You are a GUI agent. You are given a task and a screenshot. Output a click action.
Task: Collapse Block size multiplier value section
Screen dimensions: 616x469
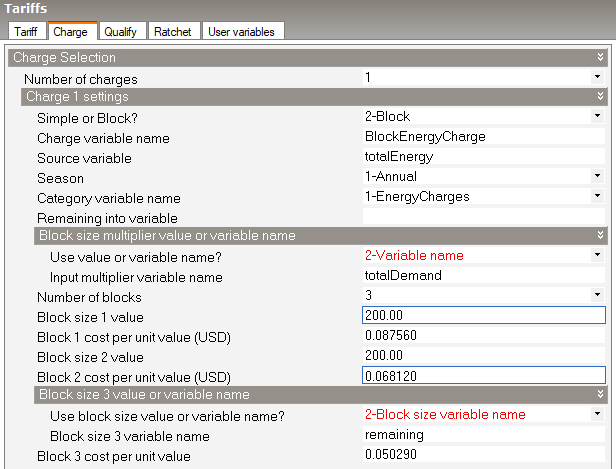(x=600, y=236)
